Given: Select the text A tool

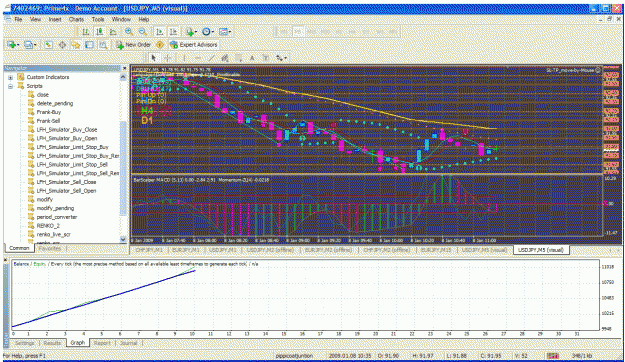Looking at the screenshot, I should [252, 58].
